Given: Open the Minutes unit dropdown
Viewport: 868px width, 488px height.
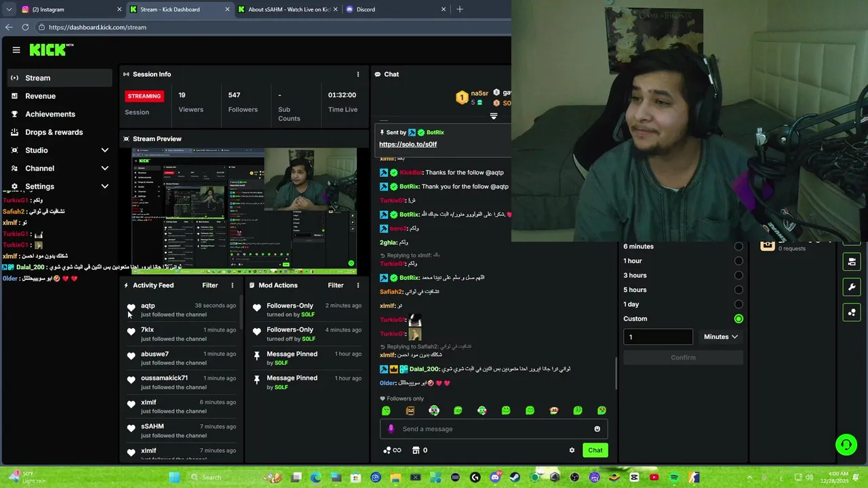Looking at the screenshot, I should (720, 337).
